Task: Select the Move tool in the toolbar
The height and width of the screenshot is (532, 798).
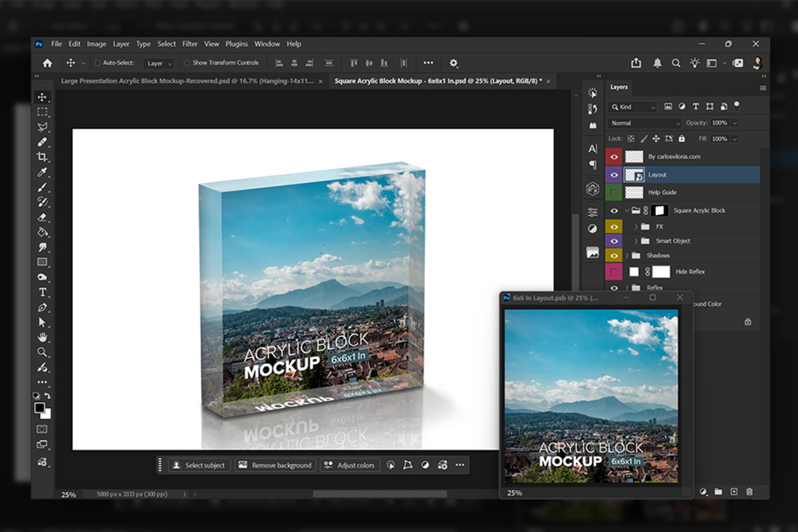Action: pyautogui.click(x=43, y=97)
